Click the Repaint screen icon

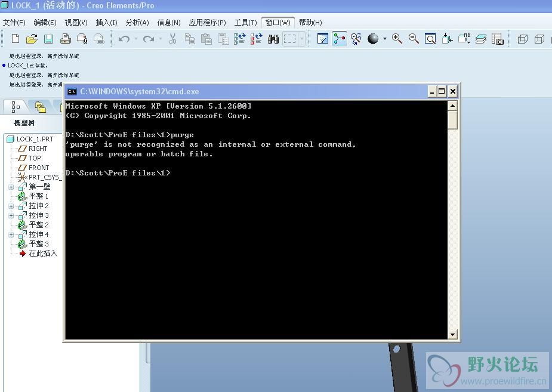pyautogui.click(x=322, y=38)
